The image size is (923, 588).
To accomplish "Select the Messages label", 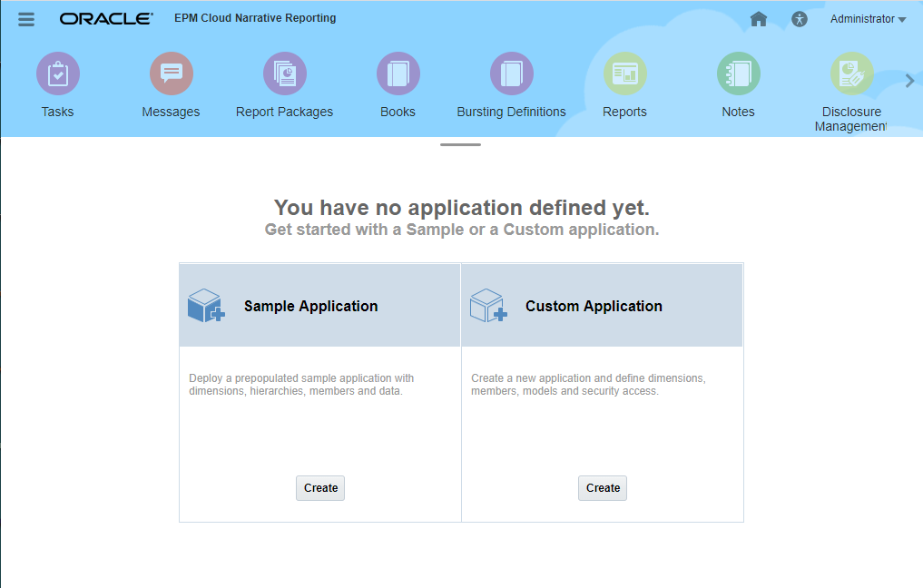I will [171, 112].
